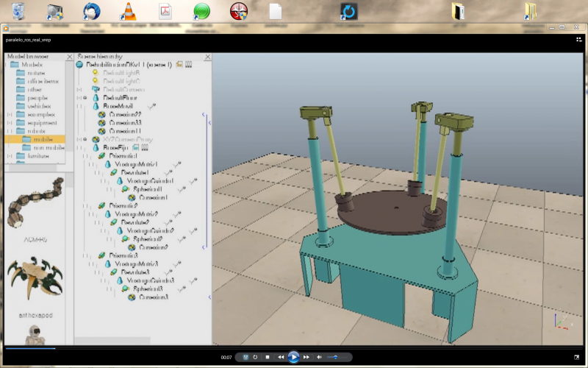Select the ant hexapod model thumbnail

pos(35,277)
